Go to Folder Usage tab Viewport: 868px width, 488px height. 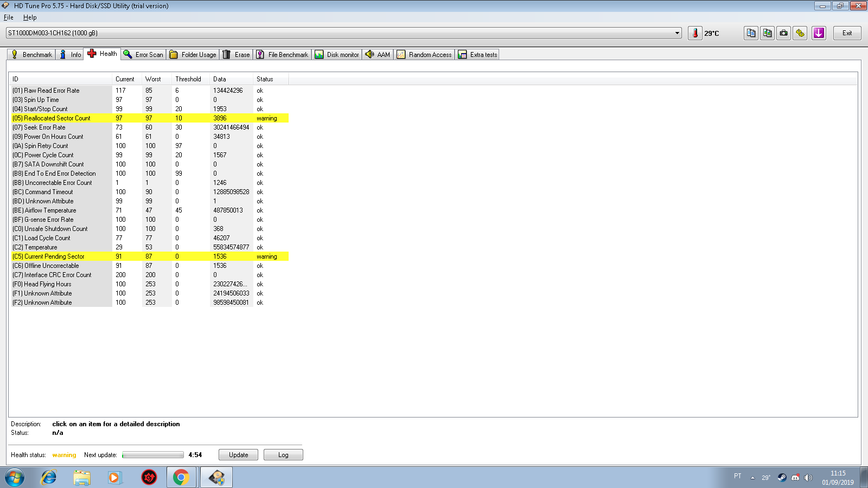[x=193, y=54]
